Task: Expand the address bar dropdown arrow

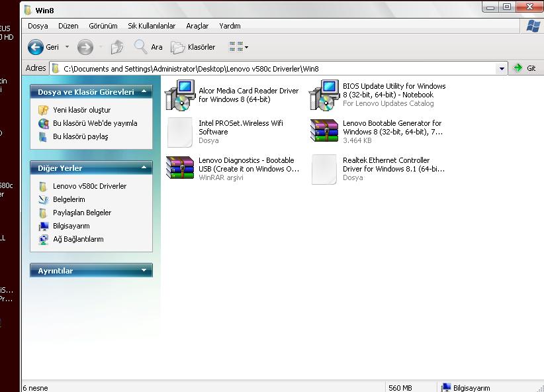Action: [x=502, y=68]
